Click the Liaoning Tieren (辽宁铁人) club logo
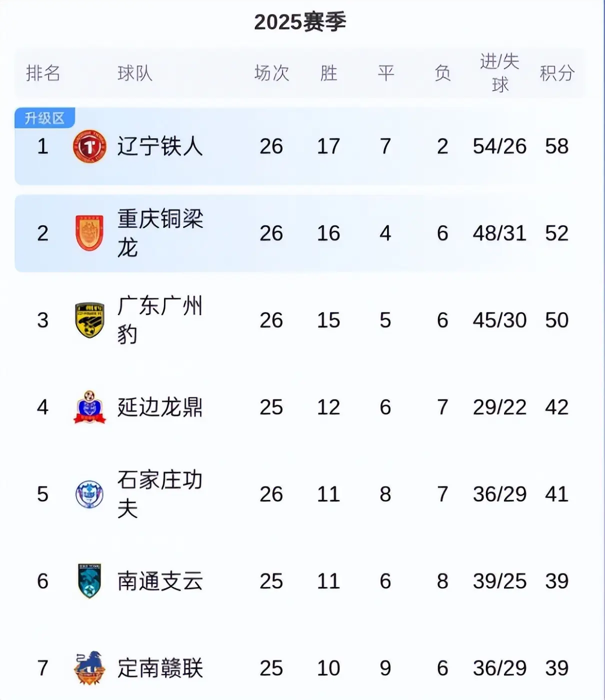This screenshot has width=605, height=700. click(x=89, y=146)
